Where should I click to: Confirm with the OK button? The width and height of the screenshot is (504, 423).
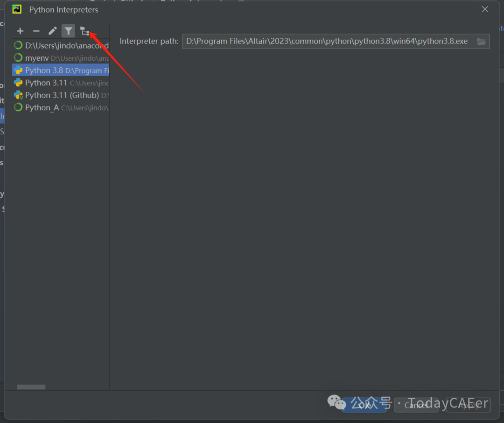[364, 405]
